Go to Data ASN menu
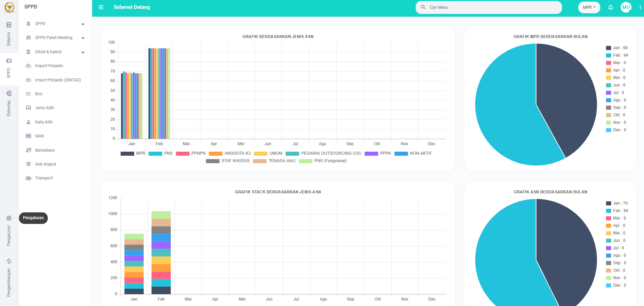 click(x=44, y=122)
